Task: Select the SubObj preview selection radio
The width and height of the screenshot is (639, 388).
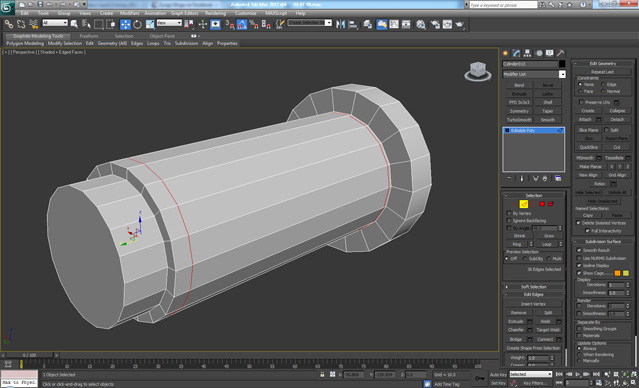Action: (525, 259)
